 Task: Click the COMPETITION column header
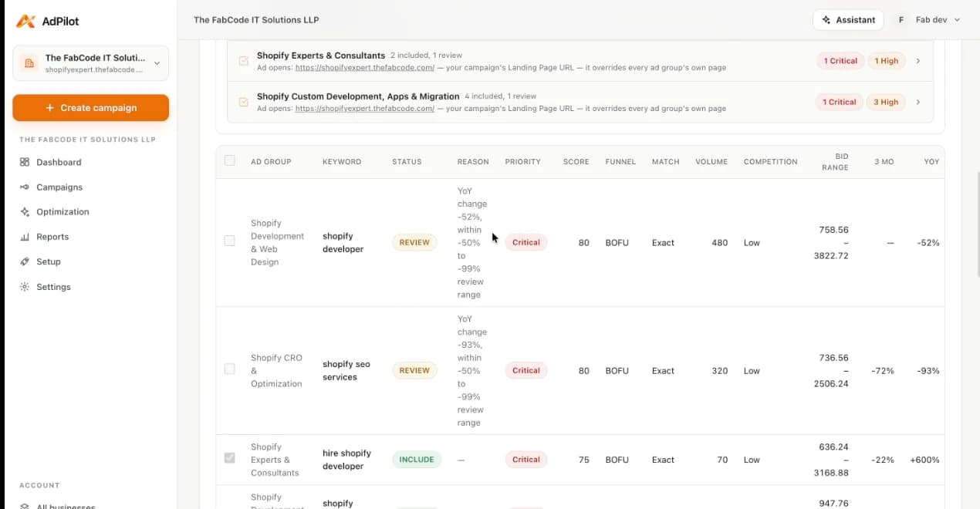tap(770, 162)
